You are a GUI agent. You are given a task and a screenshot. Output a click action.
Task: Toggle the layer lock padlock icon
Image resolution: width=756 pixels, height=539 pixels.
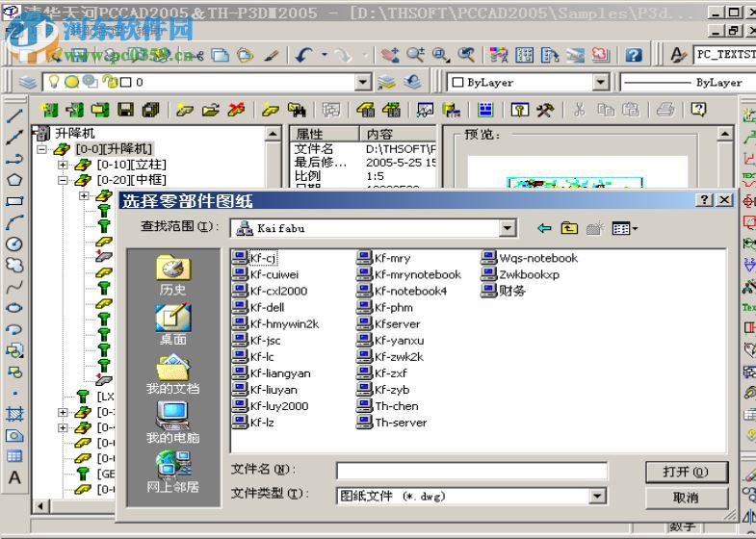[111, 82]
